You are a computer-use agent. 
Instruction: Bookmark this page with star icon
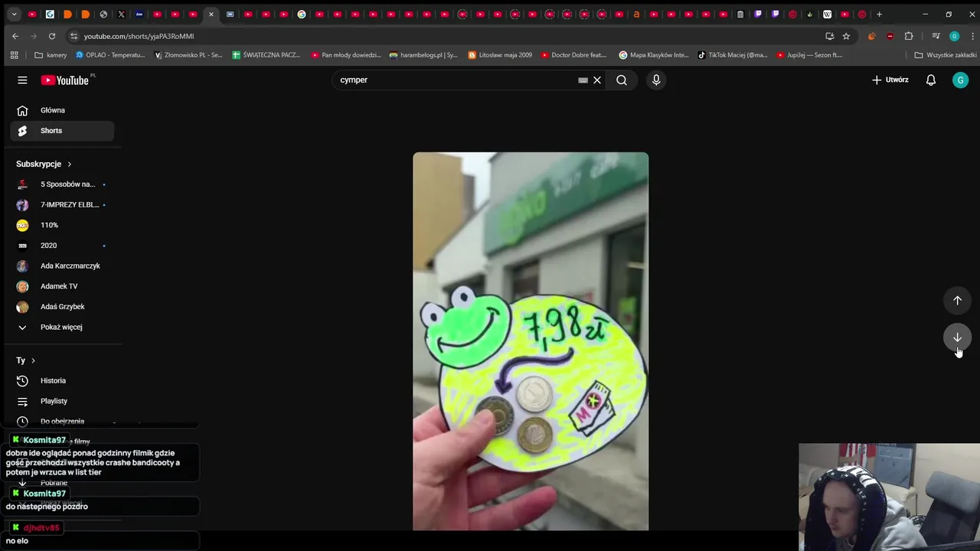tap(846, 36)
